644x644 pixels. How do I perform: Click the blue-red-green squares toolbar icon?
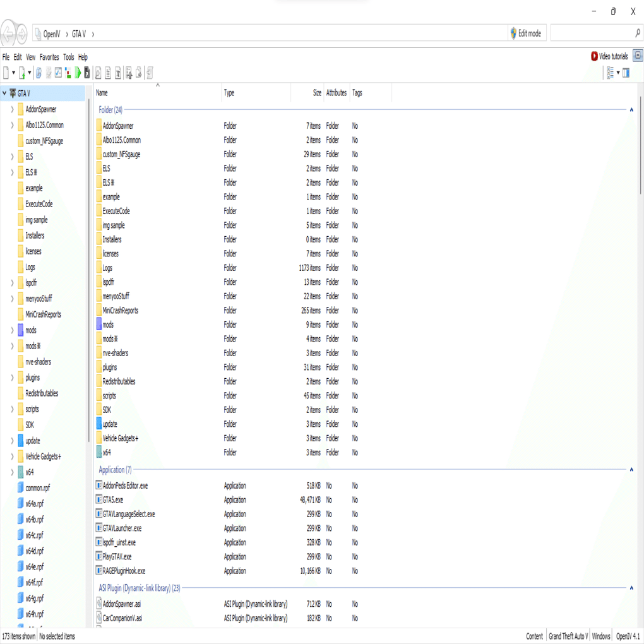(68, 73)
